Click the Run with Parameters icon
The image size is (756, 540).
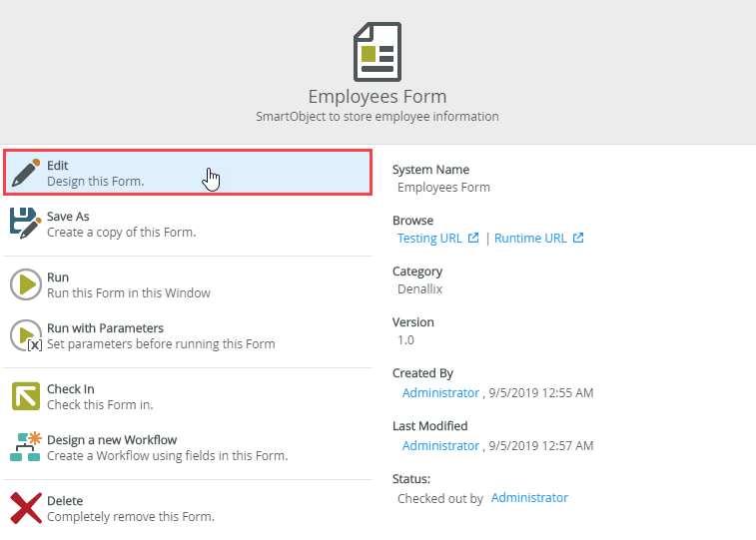(x=25, y=335)
